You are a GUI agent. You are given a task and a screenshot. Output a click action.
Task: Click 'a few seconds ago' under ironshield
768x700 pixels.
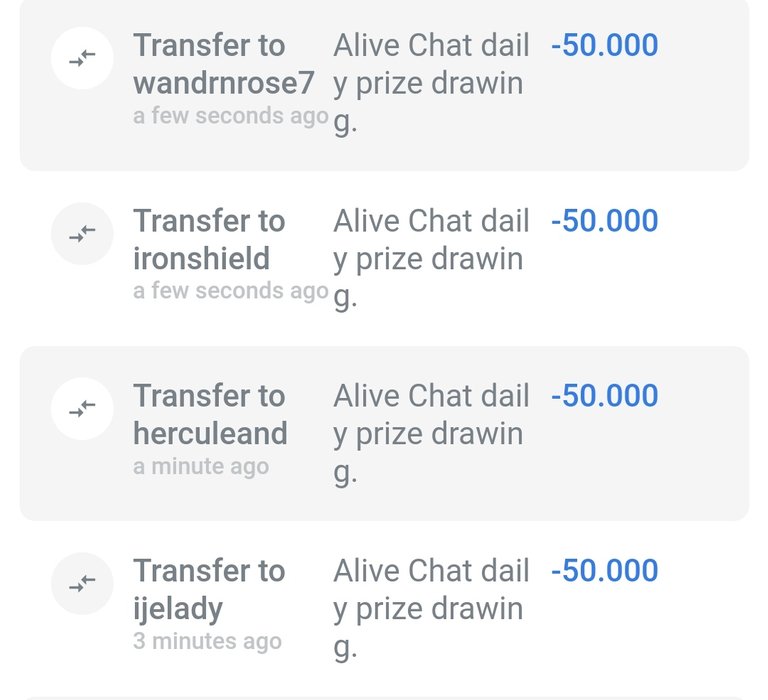pyautogui.click(x=231, y=291)
